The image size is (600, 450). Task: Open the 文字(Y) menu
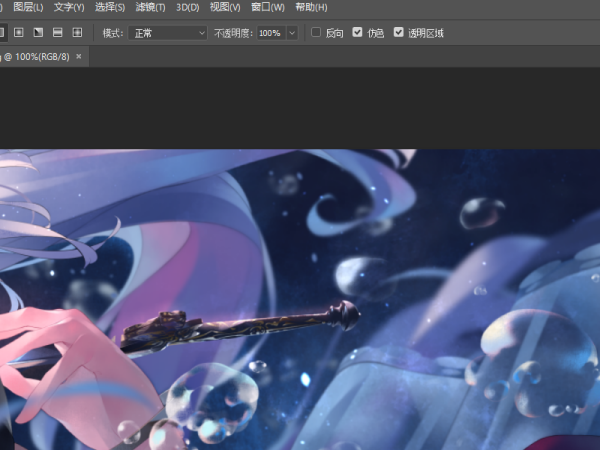point(69,7)
